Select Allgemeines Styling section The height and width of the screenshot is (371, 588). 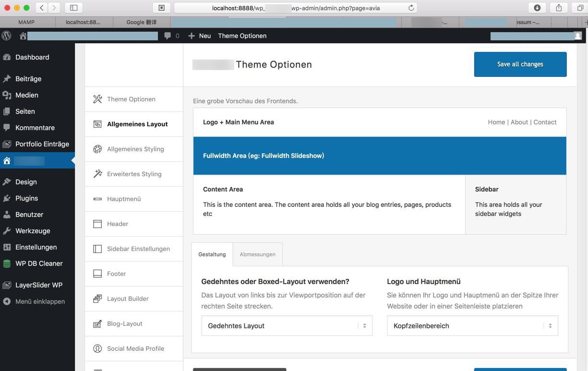tap(135, 149)
